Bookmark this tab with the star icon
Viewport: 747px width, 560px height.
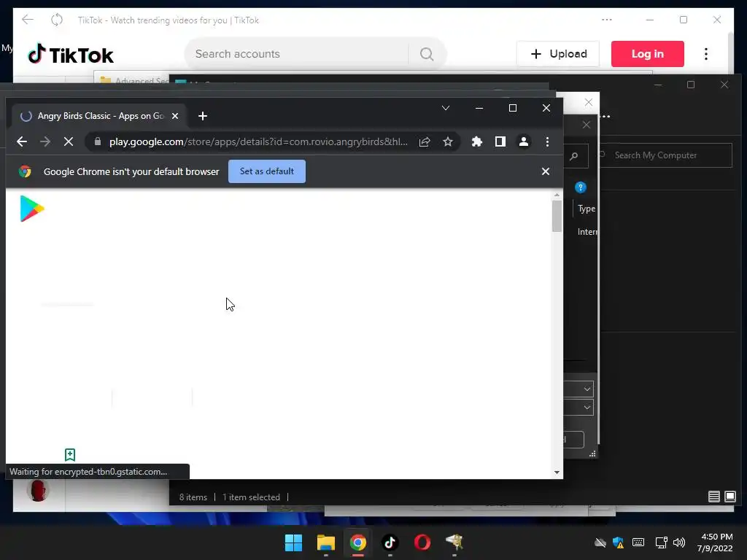[x=448, y=141]
